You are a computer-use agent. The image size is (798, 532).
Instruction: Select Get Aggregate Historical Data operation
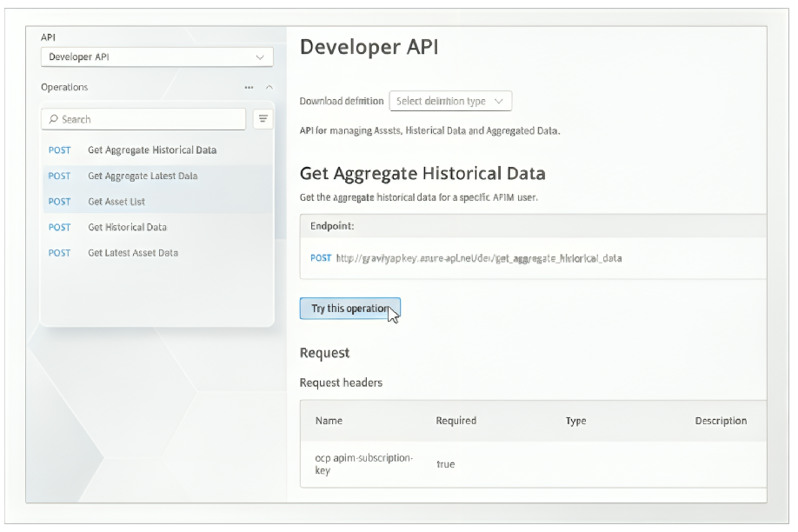click(151, 150)
